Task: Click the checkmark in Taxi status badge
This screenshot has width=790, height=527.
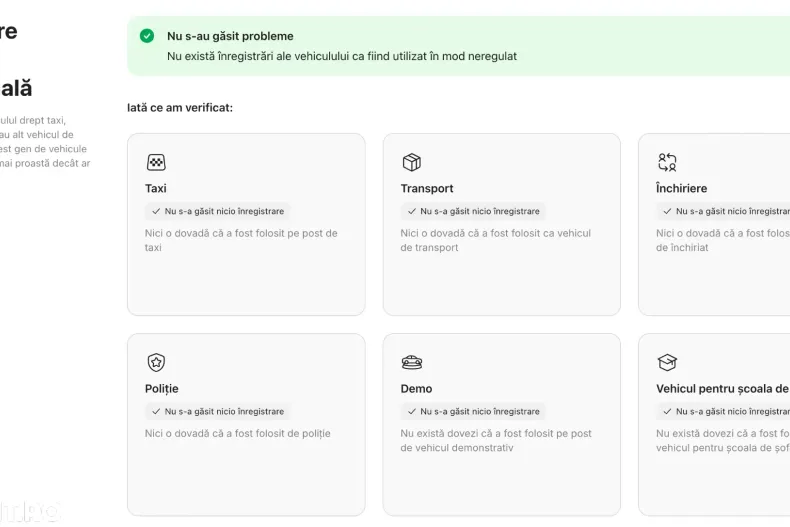Action: pos(156,211)
